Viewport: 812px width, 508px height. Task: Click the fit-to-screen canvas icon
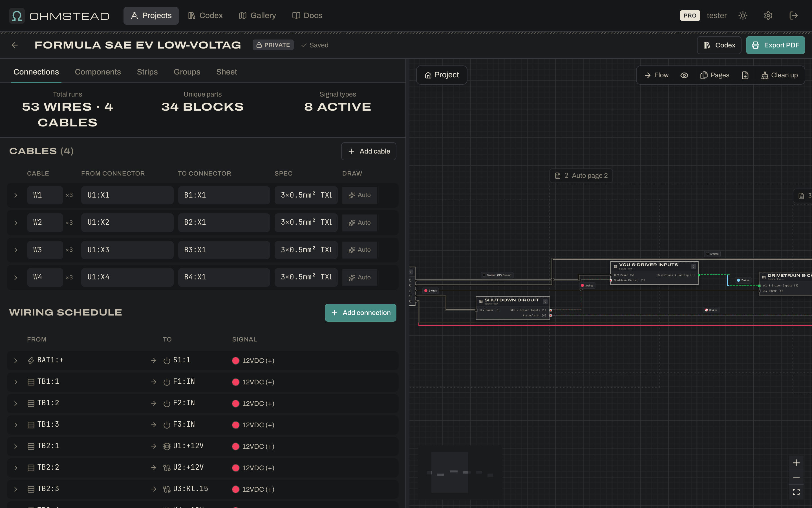pyautogui.click(x=796, y=492)
